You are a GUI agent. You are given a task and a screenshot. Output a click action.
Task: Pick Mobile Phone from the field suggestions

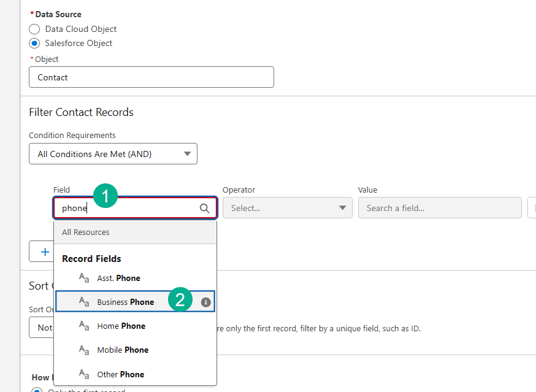(123, 350)
